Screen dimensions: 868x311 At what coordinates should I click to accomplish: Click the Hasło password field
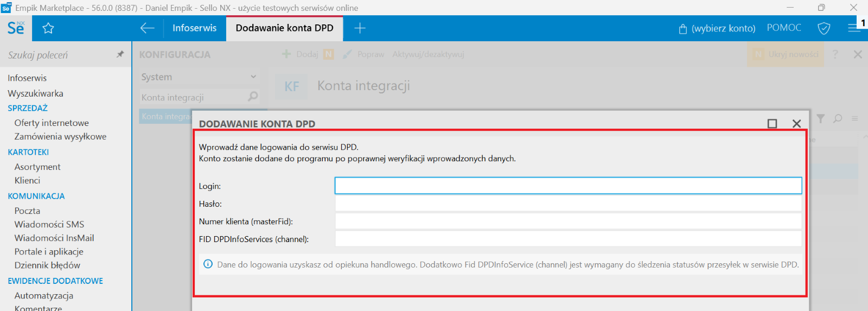(x=568, y=204)
